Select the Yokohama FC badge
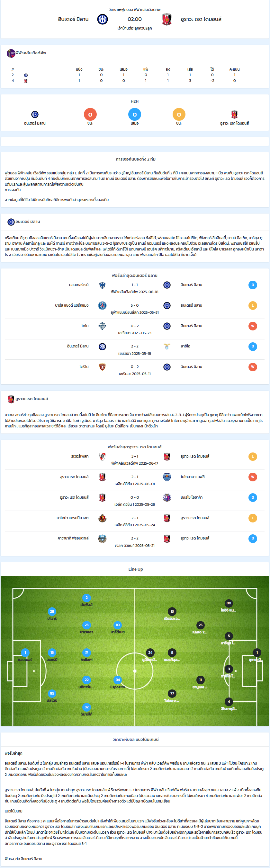 (x=167, y=477)
